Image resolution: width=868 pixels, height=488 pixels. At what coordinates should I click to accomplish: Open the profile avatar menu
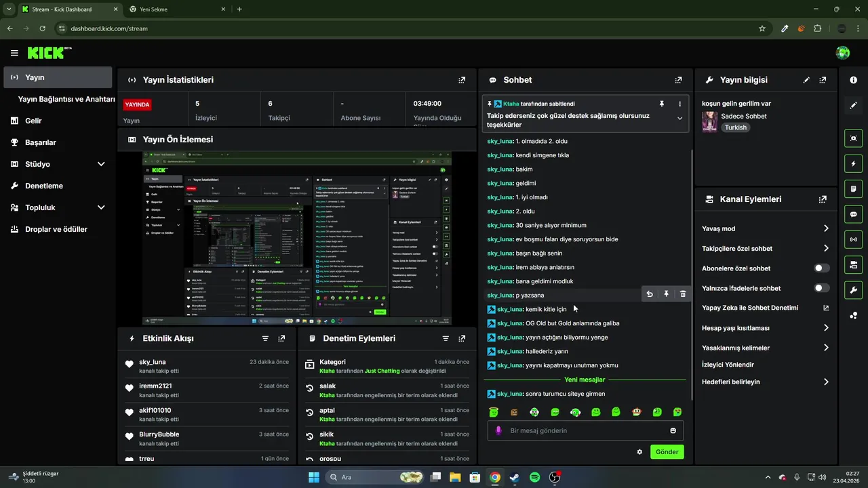click(843, 53)
